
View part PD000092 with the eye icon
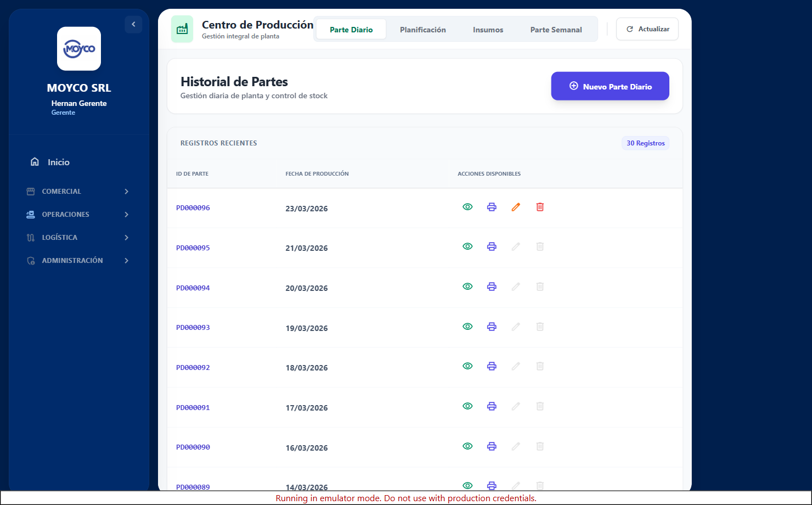(x=467, y=366)
